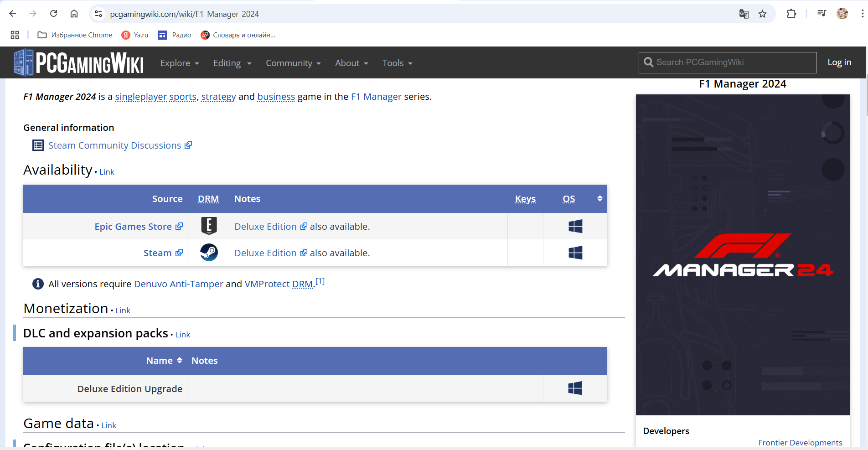
Task: Open the Epic Games Store link
Action: 139,227
